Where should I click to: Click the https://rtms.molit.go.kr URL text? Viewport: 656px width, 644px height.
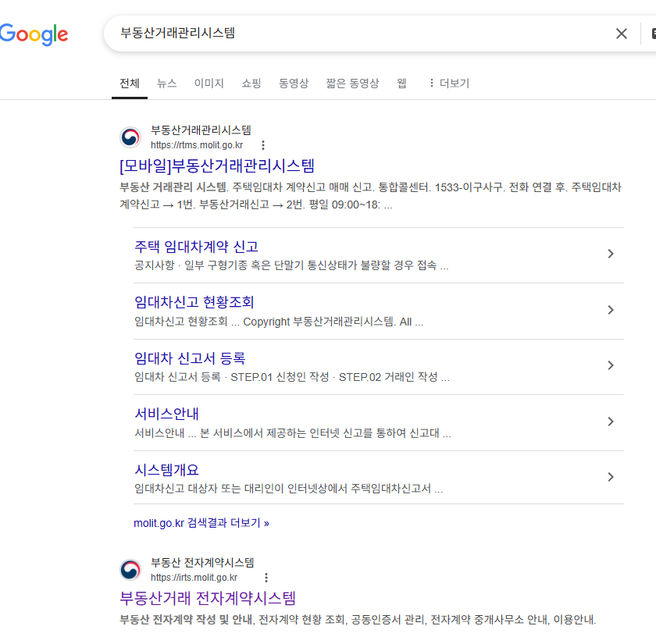(197, 145)
